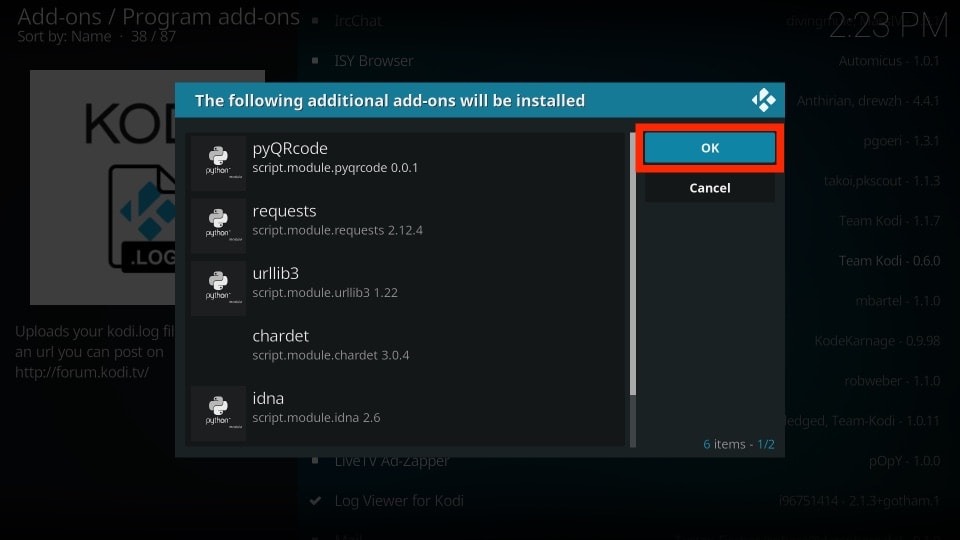Click the Cancel button in dialog

click(710, 188)
